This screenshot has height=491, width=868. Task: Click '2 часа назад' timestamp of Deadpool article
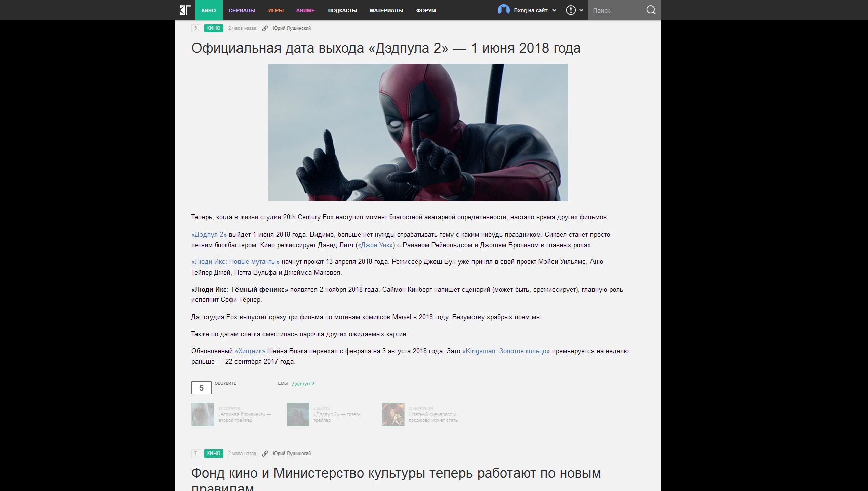(x=242, y=28)
